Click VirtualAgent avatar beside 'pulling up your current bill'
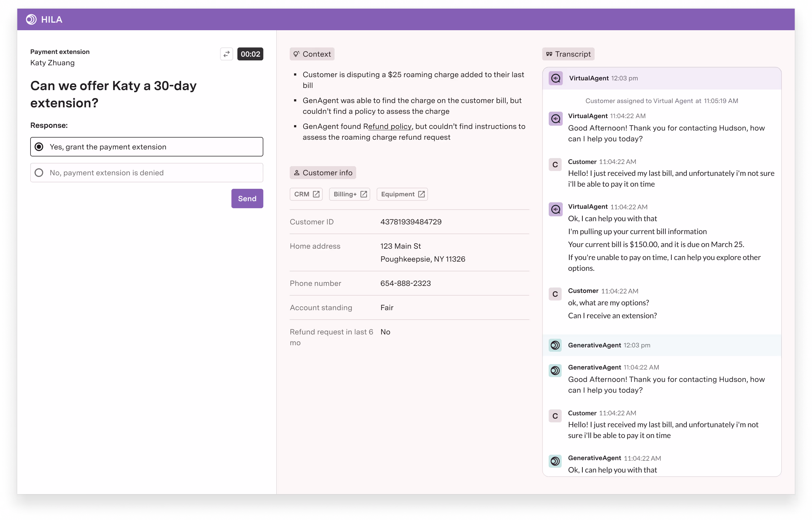Viewport: 812px width, 520px height. click(x=556, y=209)
